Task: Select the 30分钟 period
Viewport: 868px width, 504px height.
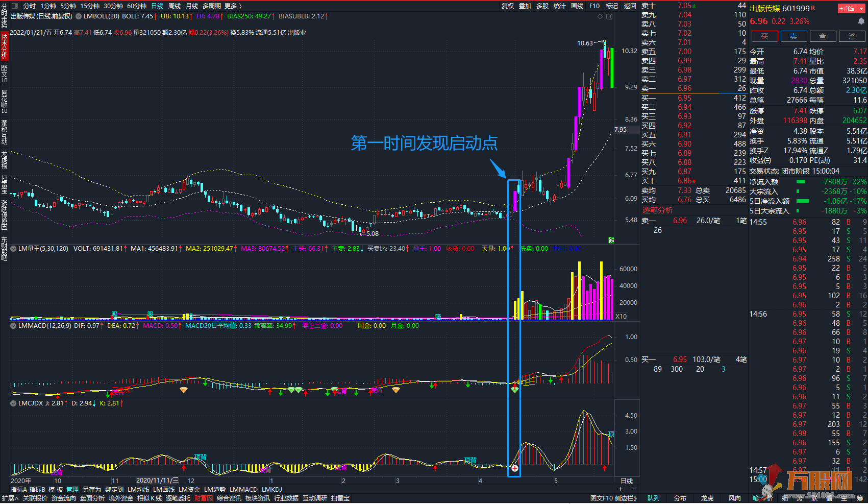Action: pos(113,6)
